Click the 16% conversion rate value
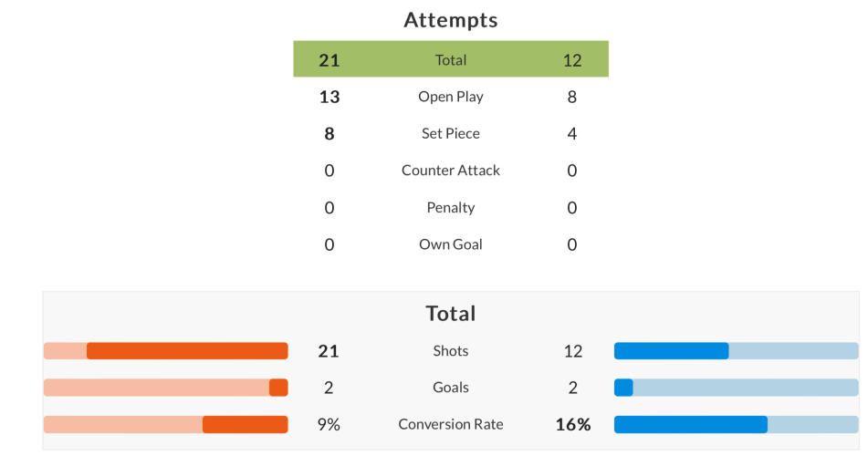 [x=573, y=424]
